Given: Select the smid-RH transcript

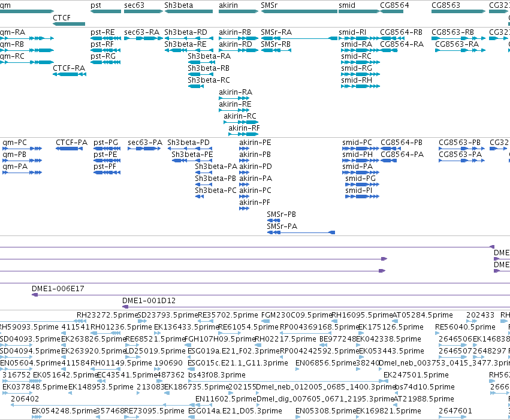Looking at the screenshot, I should click(360, 86).
